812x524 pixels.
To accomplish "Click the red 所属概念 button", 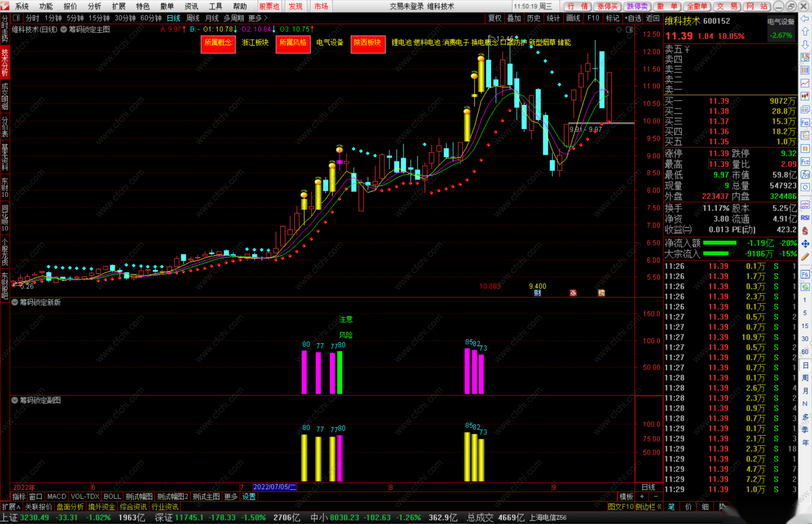I will 218,43.
